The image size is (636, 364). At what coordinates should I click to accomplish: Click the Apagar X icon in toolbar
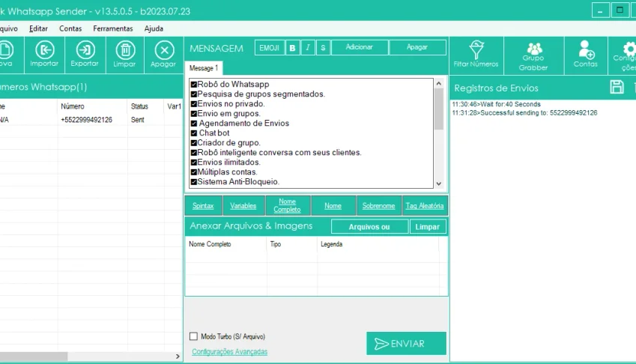(163, 55)
